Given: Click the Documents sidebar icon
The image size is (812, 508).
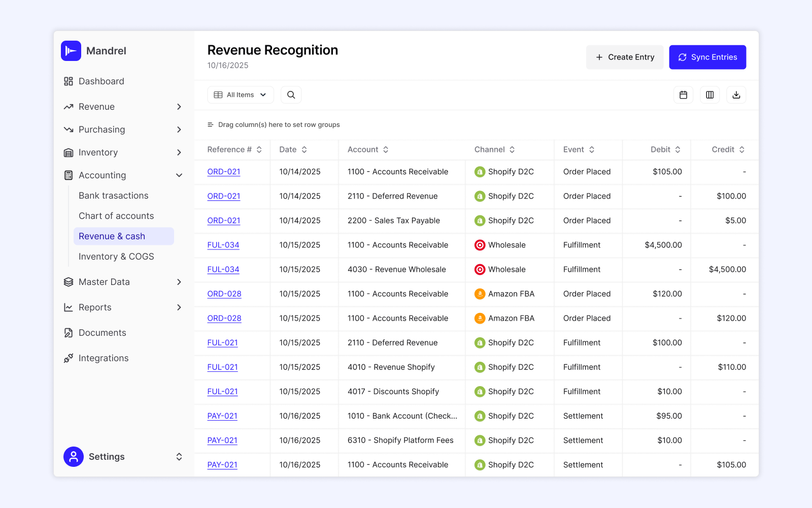Looking at the screenshot, I should (x=69, y=332).
